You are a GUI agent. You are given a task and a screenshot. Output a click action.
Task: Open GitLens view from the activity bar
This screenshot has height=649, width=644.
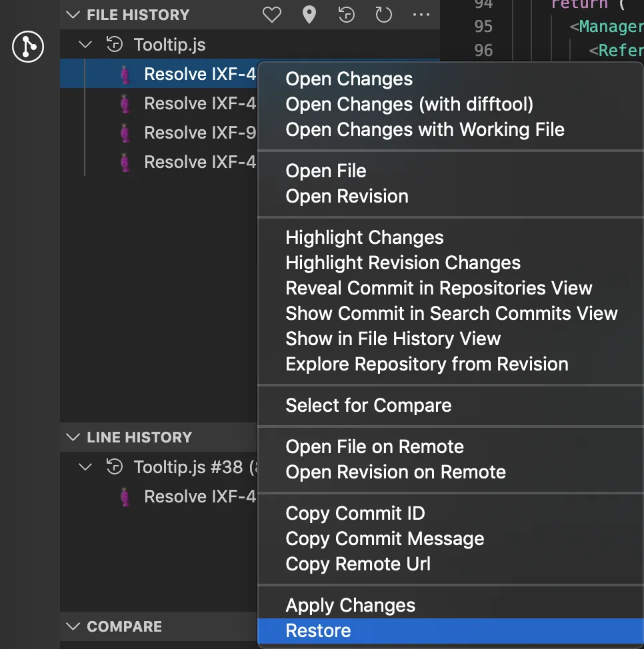(27, 47)
